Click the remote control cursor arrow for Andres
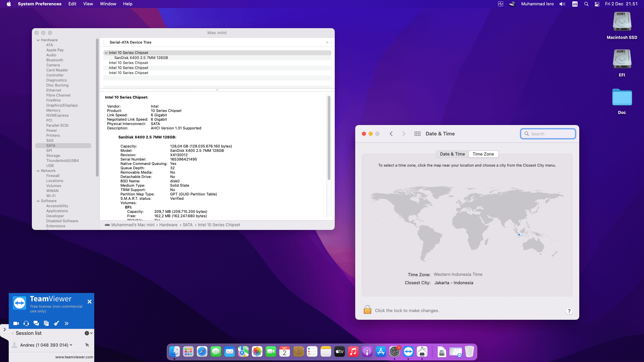The image size is (644, 362). pyautogui.click(x=87, y=345)
